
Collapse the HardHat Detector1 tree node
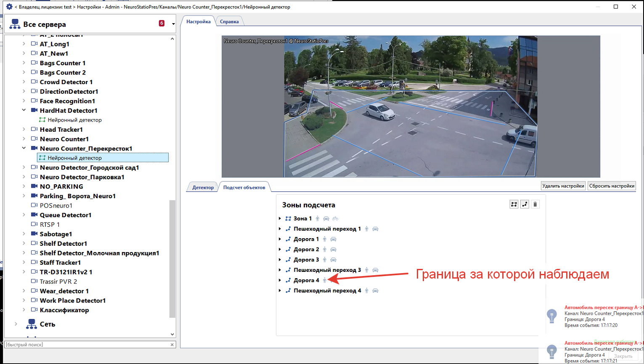click(24, 110)
